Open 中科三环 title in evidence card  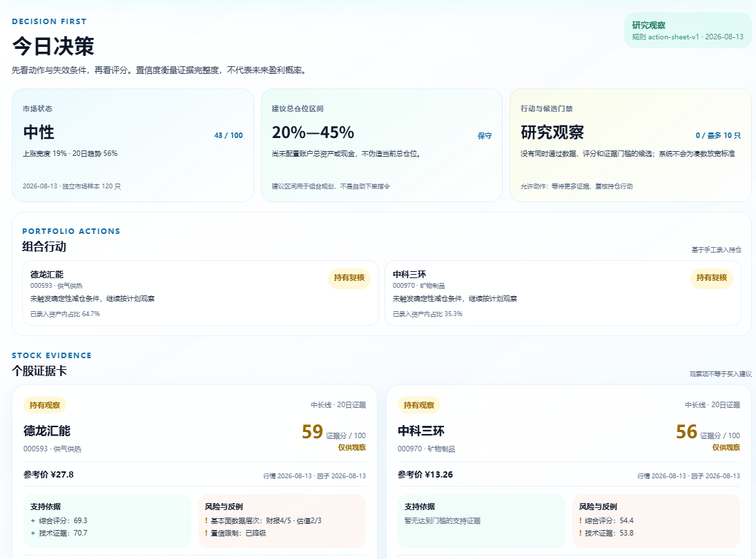coord(421,431)
